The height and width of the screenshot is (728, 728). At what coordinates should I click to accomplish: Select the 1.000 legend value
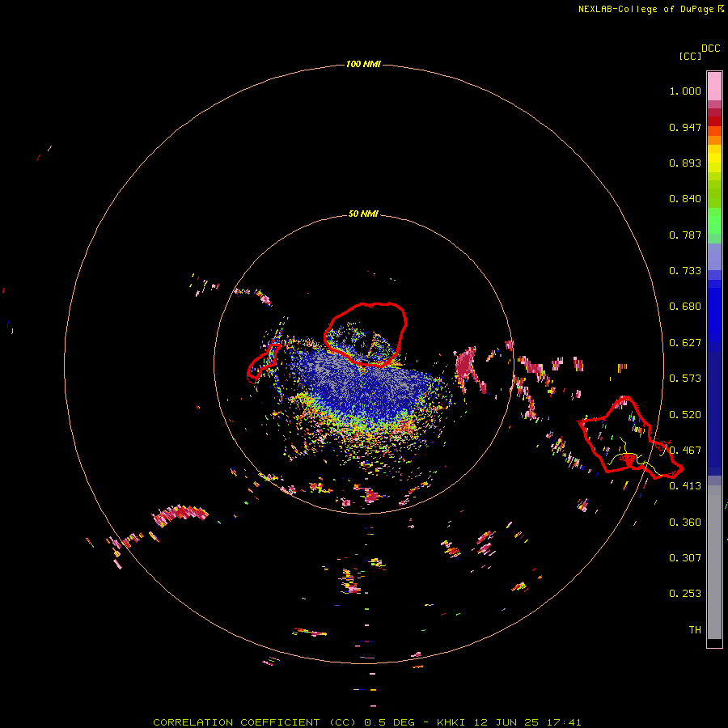685,91
